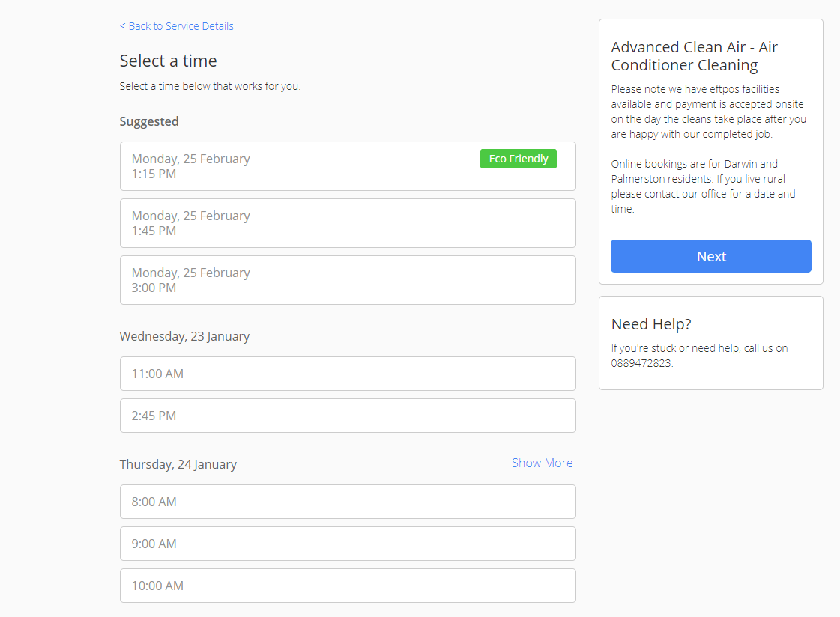
Task: Click the eftpos payment note text
Action: [708, 112]
